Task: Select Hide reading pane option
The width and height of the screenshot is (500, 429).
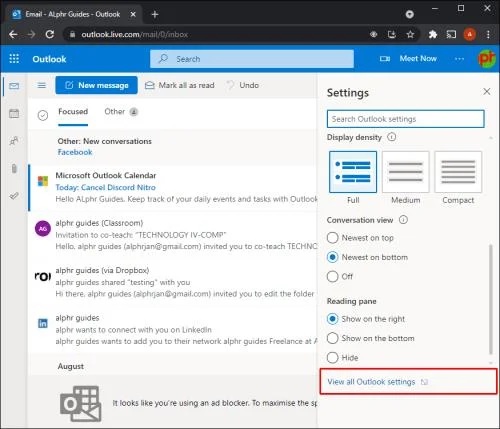Action: (332, 357)
